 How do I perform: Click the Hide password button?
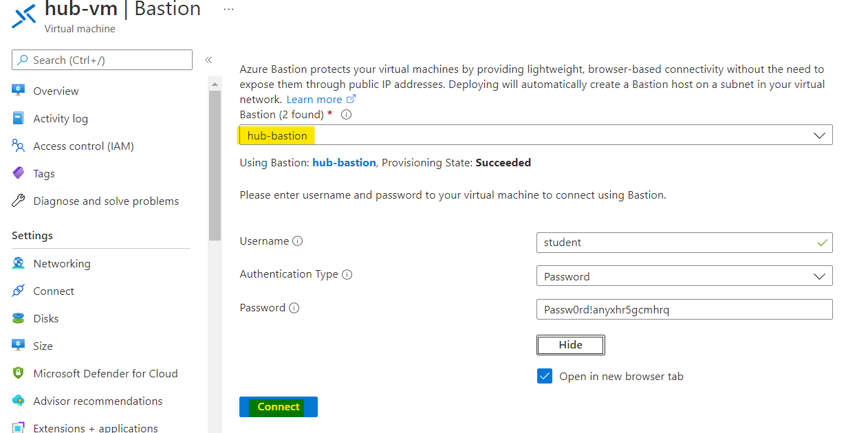[570, 345]
